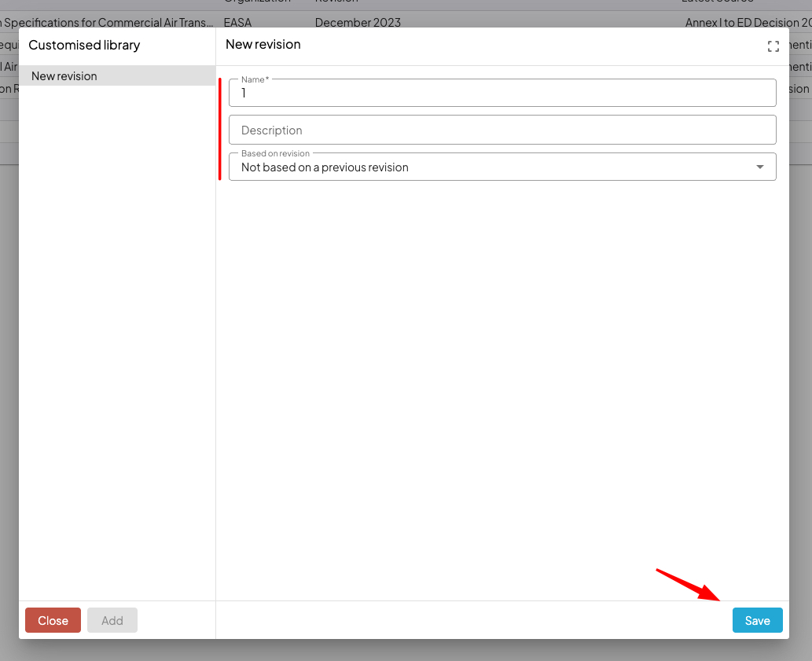Open the Based on revision dropdown arrow
812x661 pixels.
759,167
